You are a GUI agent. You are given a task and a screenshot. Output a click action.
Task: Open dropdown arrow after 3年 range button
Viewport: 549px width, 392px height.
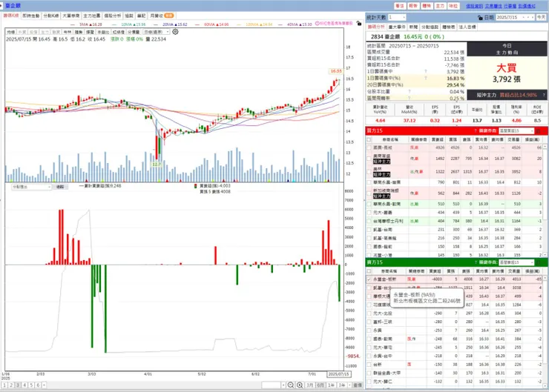[349, 385]
